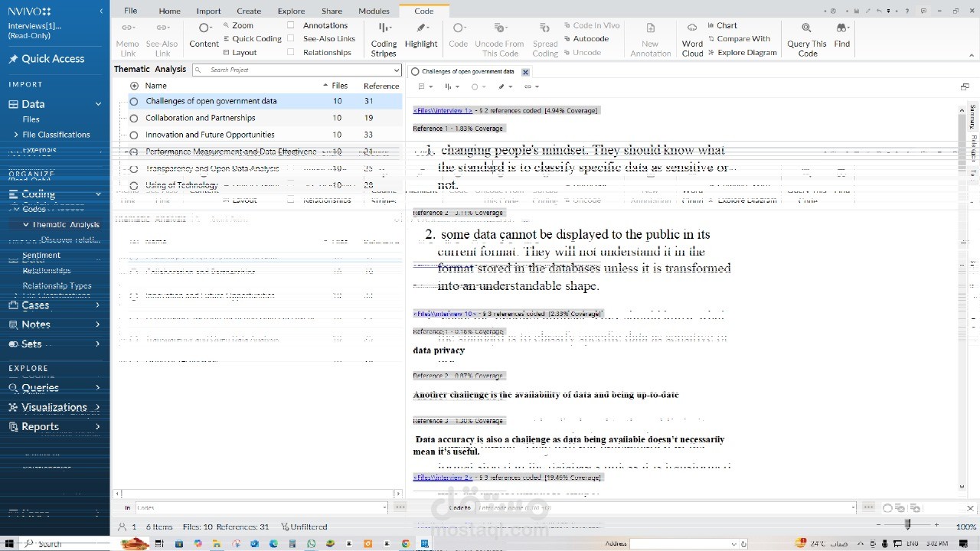Collapse the Data section in the sidebar
980x551 pixels.
(x=98, y=104)
